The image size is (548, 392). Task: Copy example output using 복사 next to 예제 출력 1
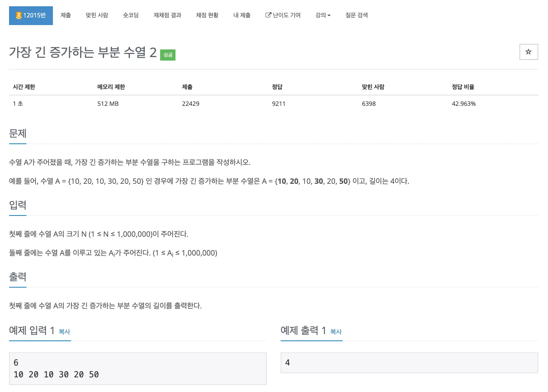pyautogui.click(x=336, y=332)
